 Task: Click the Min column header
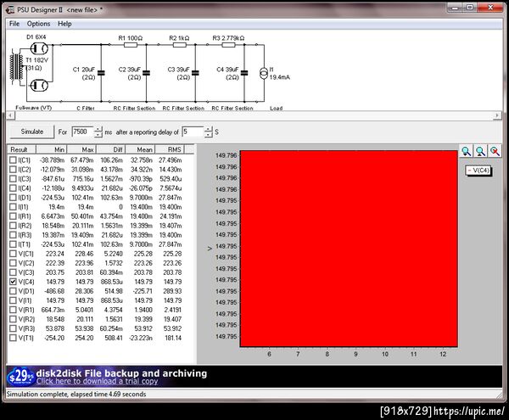point(51,149)
